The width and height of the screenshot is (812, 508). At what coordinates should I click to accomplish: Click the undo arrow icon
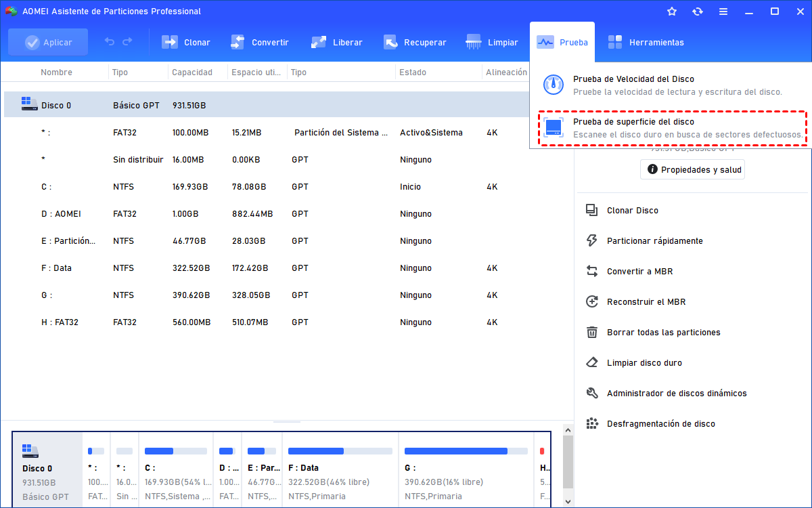point(110,42)
